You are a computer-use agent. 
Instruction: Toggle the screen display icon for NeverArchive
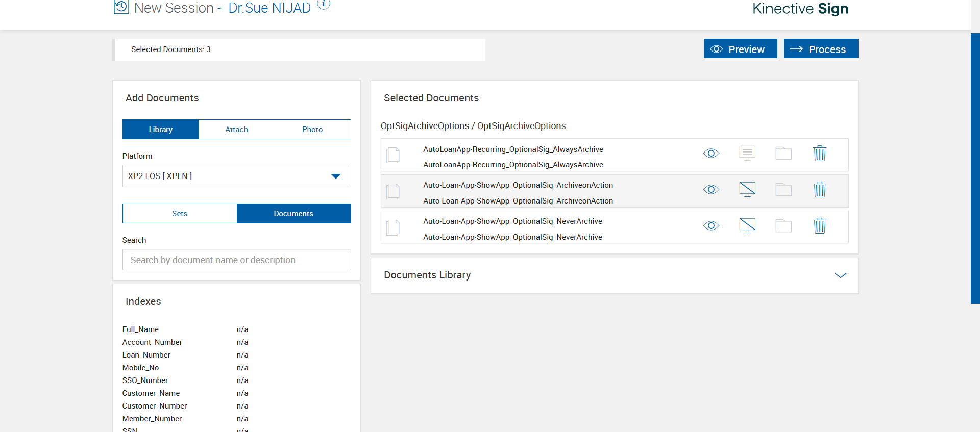pyautogui.click(x=747, y=225)
